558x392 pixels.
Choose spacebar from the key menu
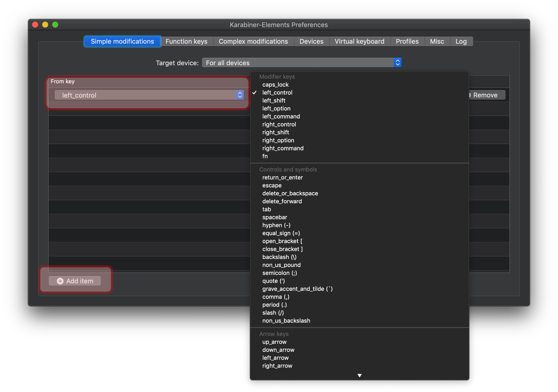pos(359,217)
